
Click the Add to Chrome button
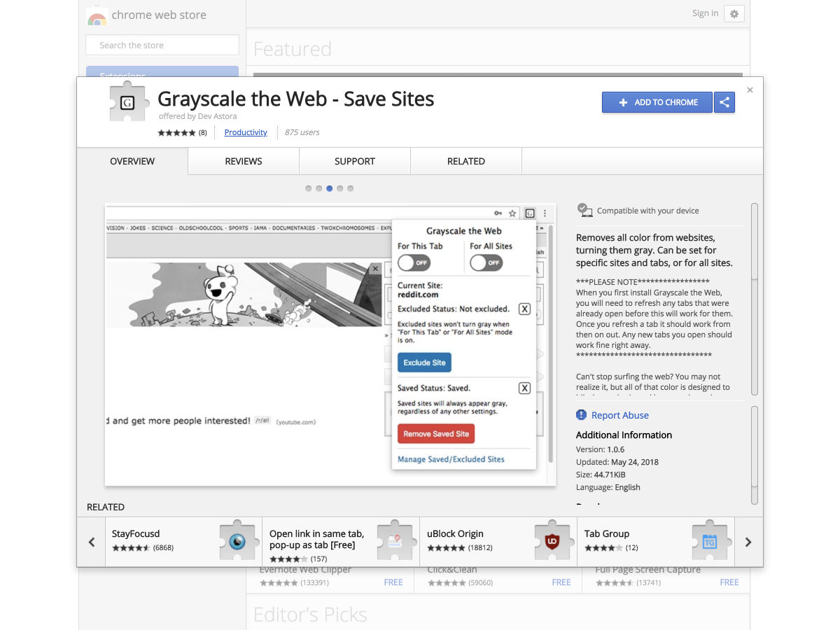pos(657,102)
